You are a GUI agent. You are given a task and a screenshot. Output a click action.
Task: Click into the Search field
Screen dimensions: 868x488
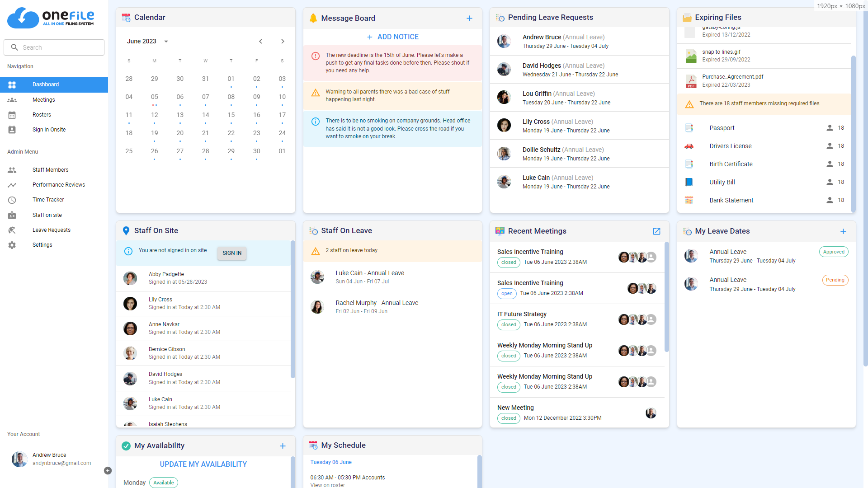tap(54, 47)
